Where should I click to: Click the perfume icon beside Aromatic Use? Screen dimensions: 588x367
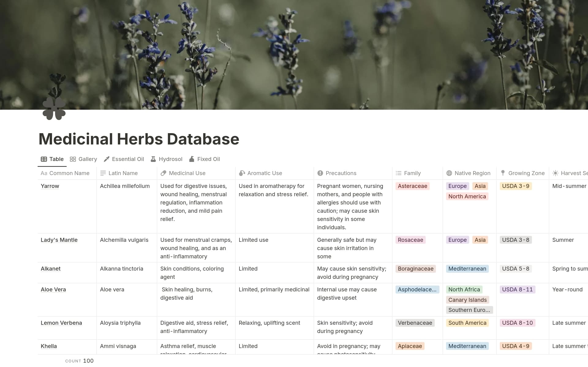(242, 173)
